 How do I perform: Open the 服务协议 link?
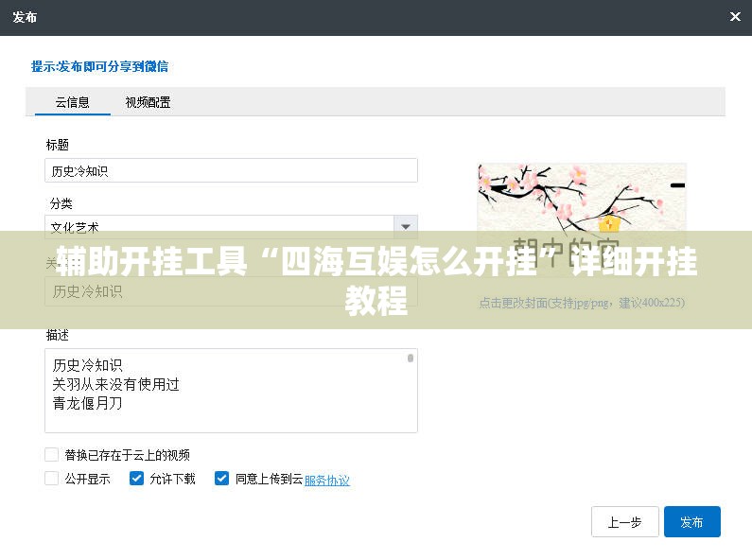point(327,480)
